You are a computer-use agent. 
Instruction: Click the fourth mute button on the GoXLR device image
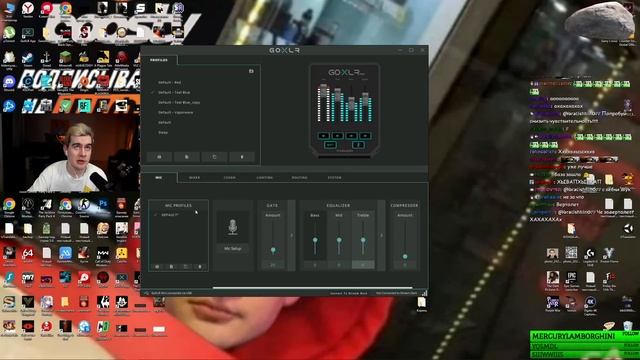365,135
